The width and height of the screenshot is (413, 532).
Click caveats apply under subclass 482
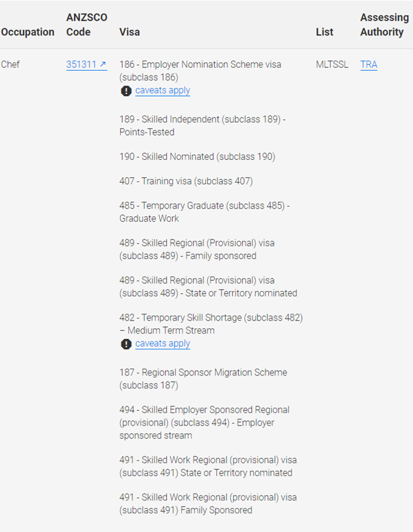pos(163,343)
